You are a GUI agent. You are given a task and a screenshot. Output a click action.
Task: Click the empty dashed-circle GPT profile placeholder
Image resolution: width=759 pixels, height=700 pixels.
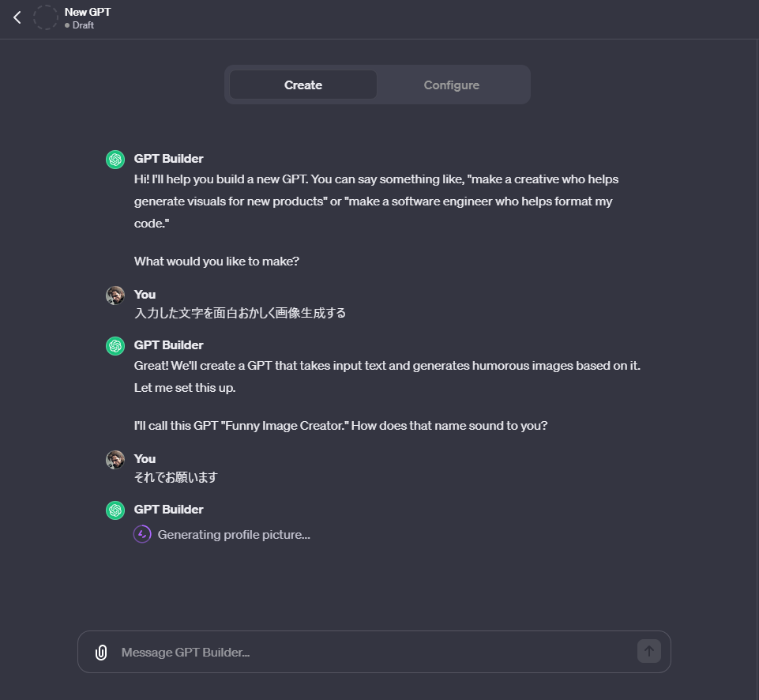coord(46,18)
